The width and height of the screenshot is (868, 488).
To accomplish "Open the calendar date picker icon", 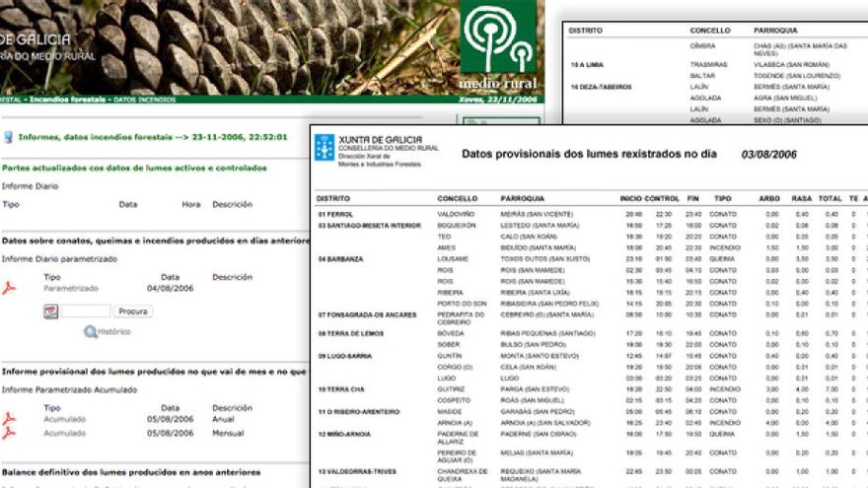I will [x=50, y=312].
